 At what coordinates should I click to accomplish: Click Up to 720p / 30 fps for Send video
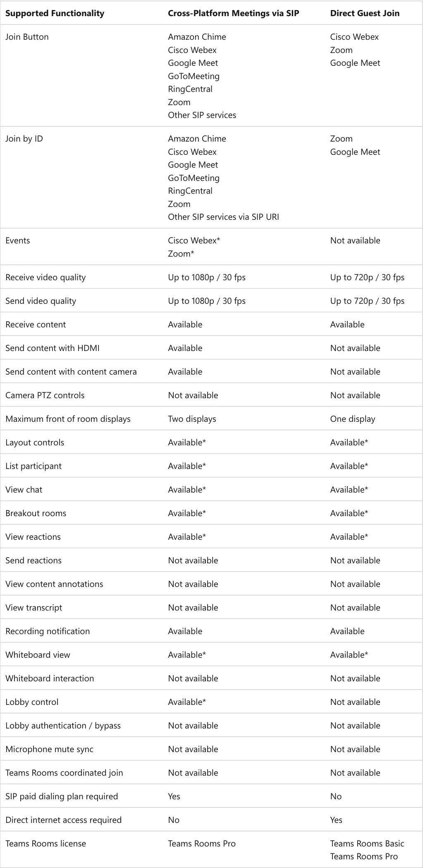pos(367,301)
